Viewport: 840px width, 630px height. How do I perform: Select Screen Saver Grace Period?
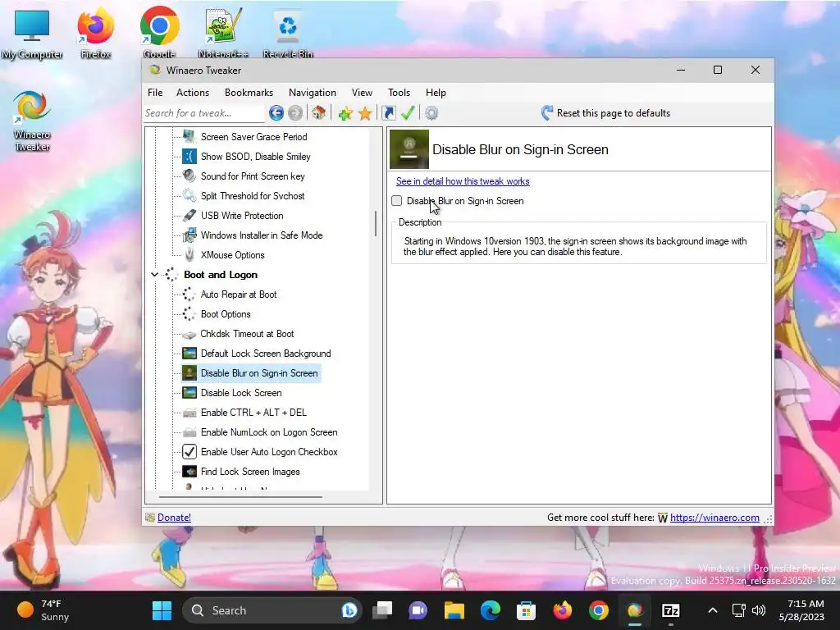(254, 137)
